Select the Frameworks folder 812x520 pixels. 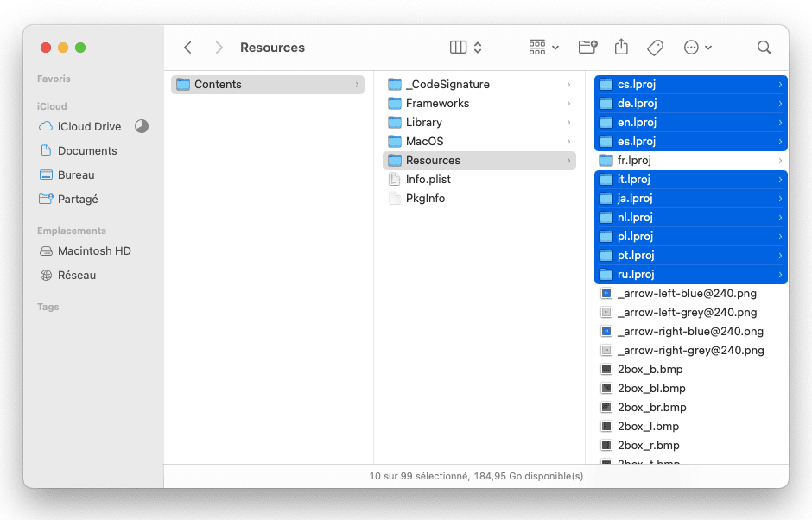tap(479, 104)
